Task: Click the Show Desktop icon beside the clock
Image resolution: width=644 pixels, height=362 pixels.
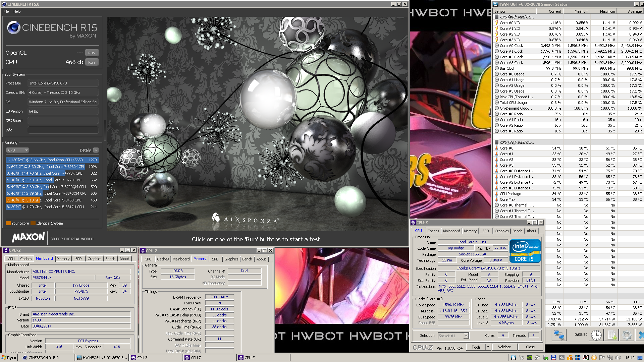Action: [640, 358]
